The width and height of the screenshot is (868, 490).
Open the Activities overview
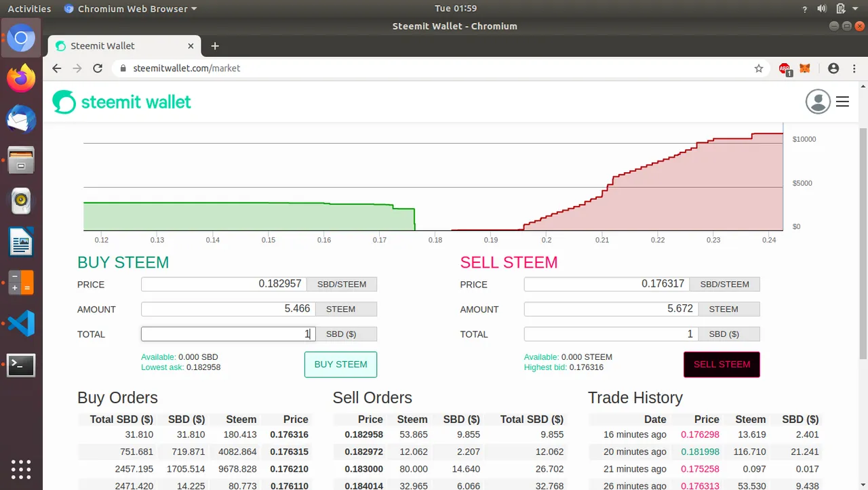(29, 9)
